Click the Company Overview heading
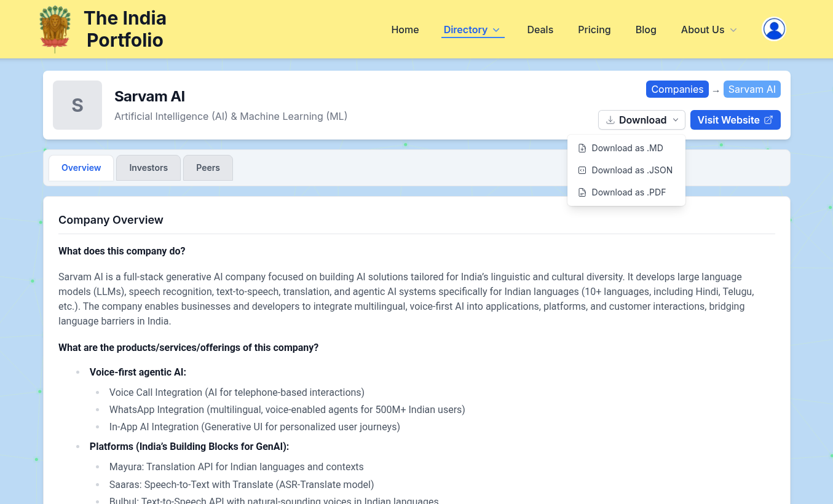 [x=111, y=220]
